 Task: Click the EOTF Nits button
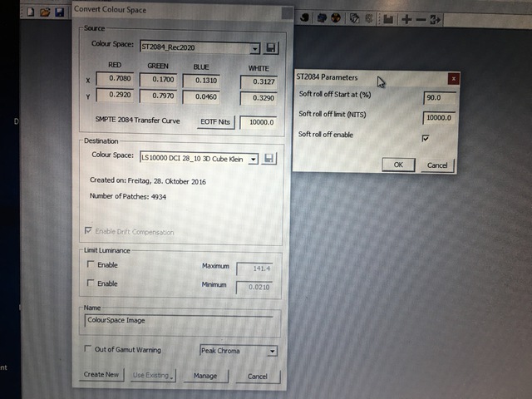point(215,122)
